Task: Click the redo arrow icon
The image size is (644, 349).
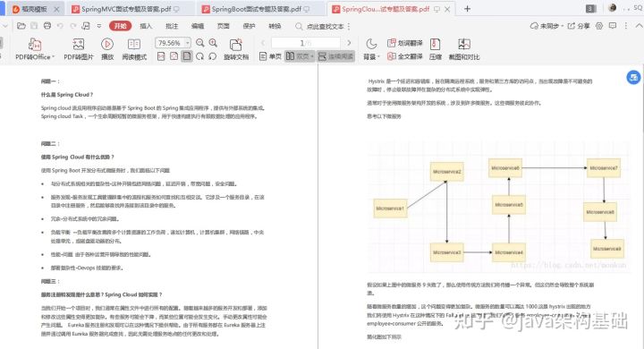Action: (73, 26)
